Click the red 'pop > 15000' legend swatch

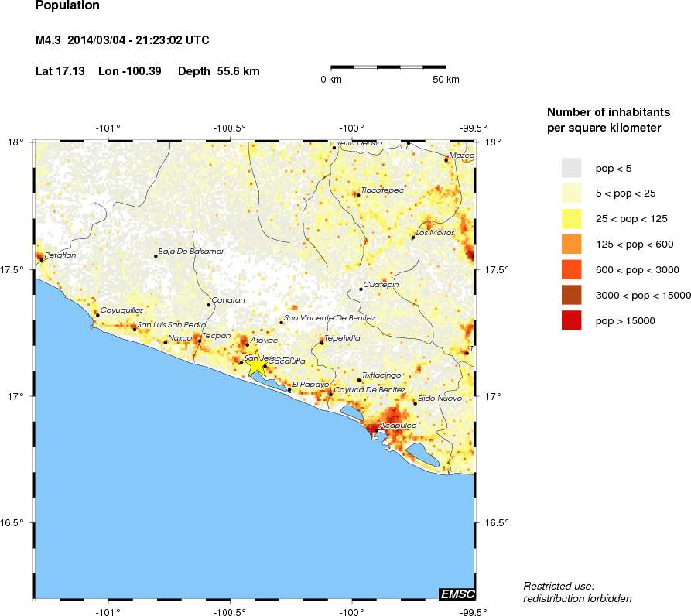point(571,320)
